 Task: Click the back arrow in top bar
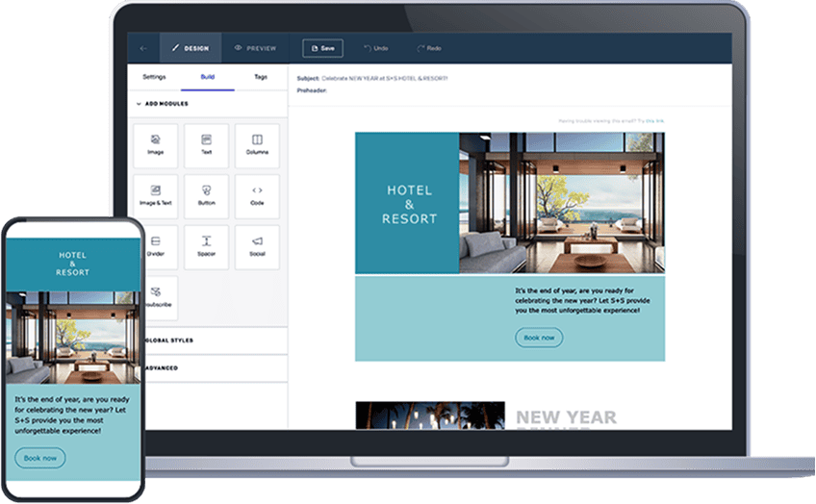coord(143,48)
